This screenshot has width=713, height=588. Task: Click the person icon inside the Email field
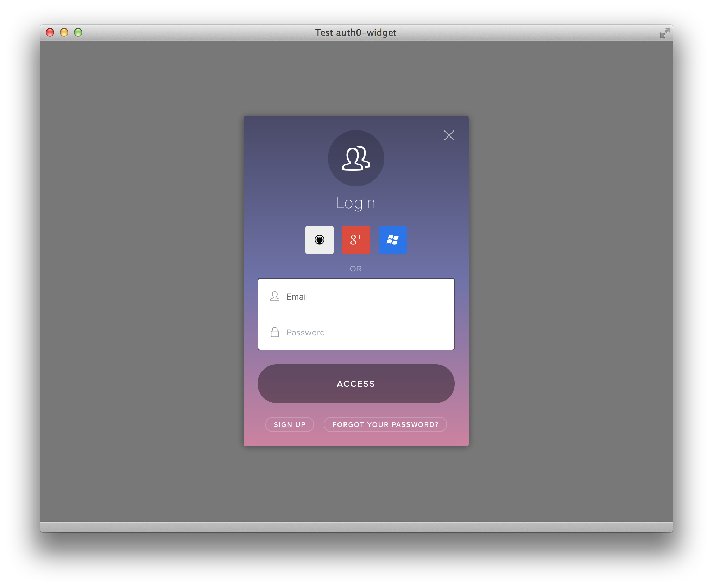tap(275, 296)
